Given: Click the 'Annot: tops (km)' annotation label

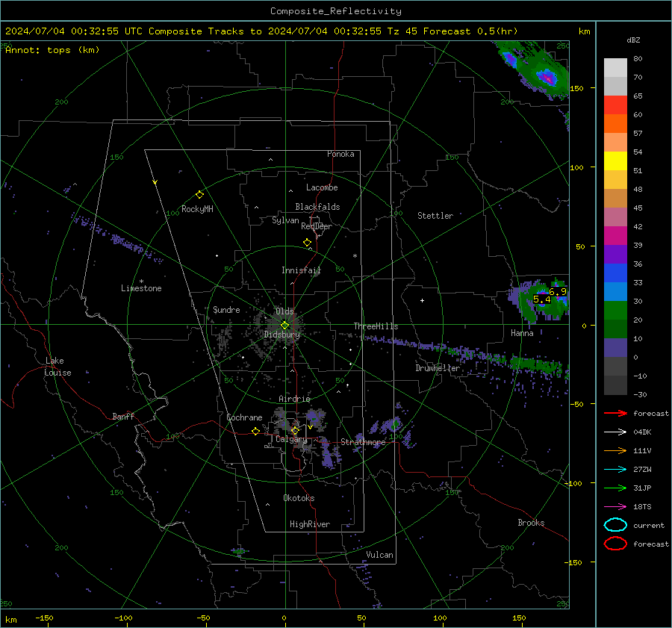Looking at the screenshot, I should click(52, 50).
